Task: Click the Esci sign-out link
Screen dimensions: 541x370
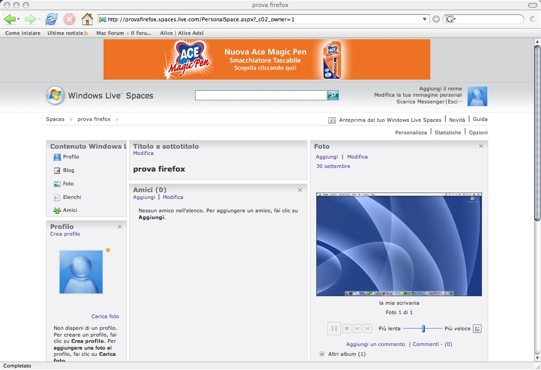Action: point(452,102)
